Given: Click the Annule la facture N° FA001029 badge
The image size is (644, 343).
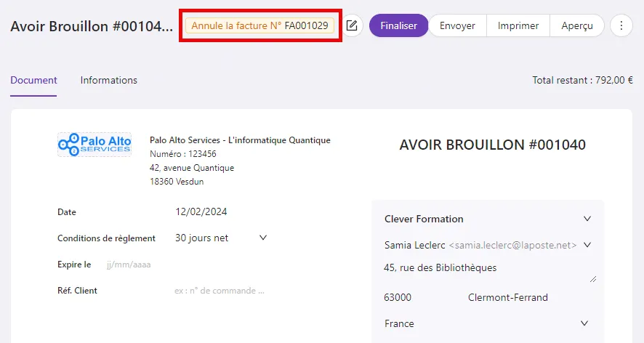Looking at the screenshot, I should (260, 25).
